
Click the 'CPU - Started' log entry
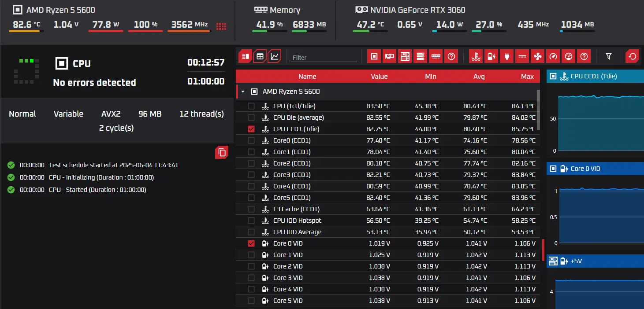[x=97, y=190]
